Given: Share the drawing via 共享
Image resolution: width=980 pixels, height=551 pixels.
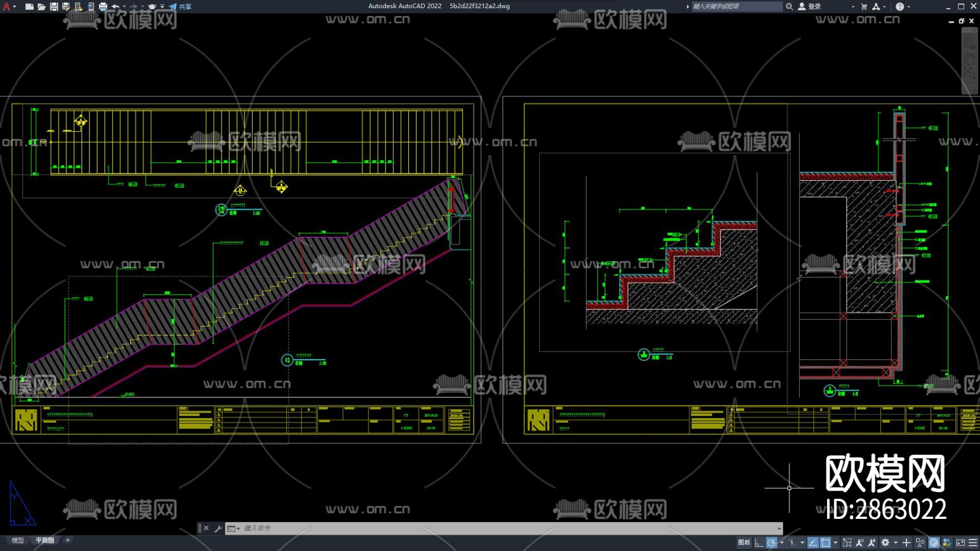Looking at the screenshot, I should click(x=180, y=7).
